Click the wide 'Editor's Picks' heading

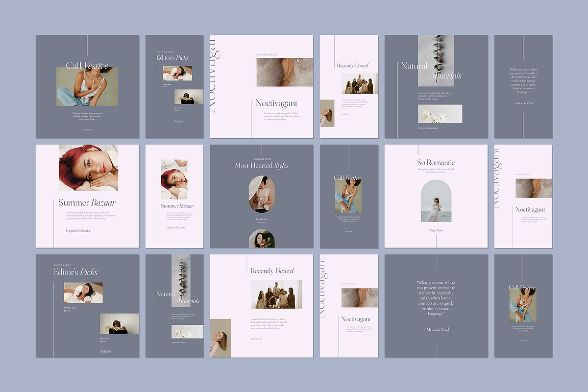75,272
